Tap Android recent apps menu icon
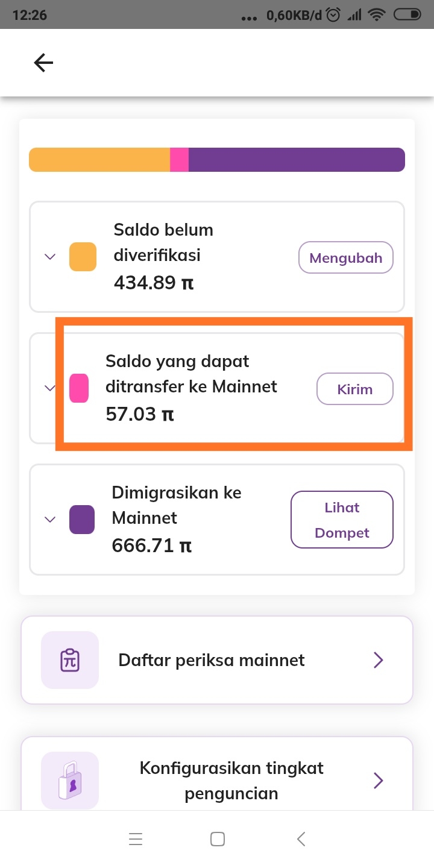The image size is (434, 868). click(x=136, y=838)
